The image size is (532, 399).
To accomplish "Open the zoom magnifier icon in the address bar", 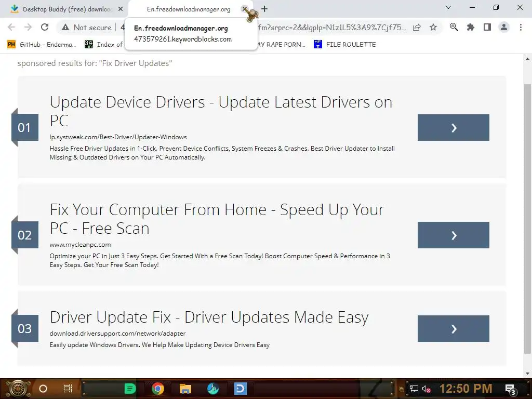I will coord(454,27).
